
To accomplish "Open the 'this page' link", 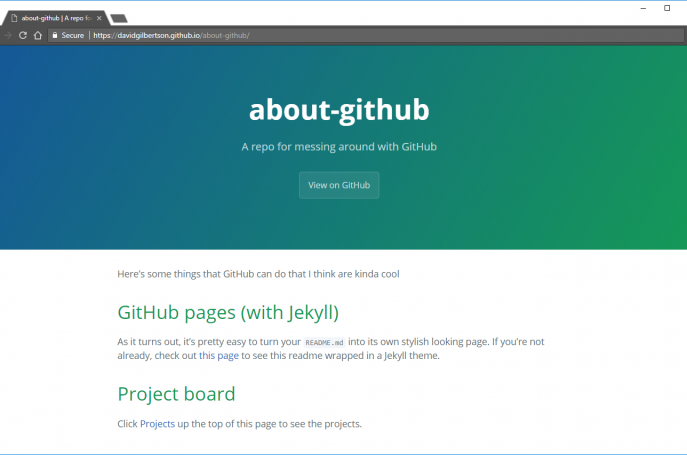I will tap(219, 355).
